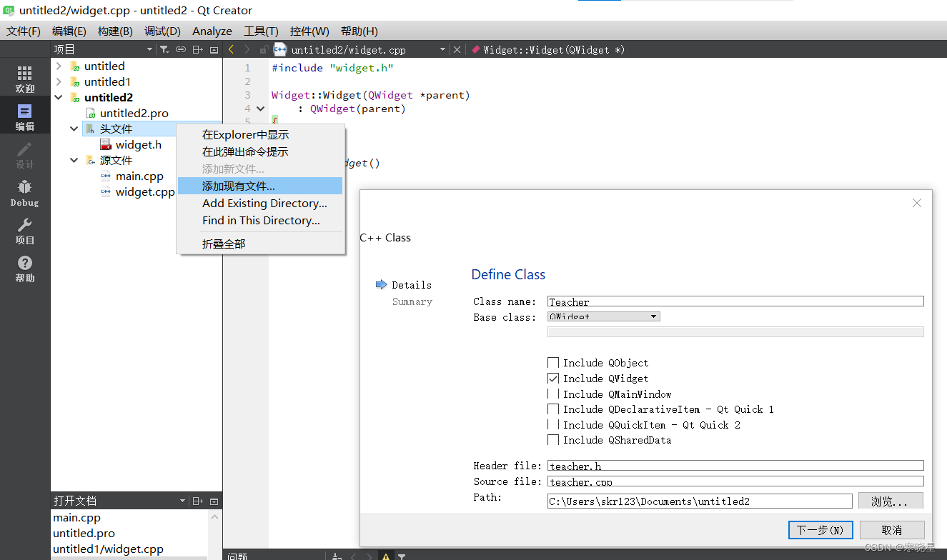The height and width of the screenshot is (560, 947).
Task: Tick the Include QMainWindow checkbox
Action: point(553,394)
